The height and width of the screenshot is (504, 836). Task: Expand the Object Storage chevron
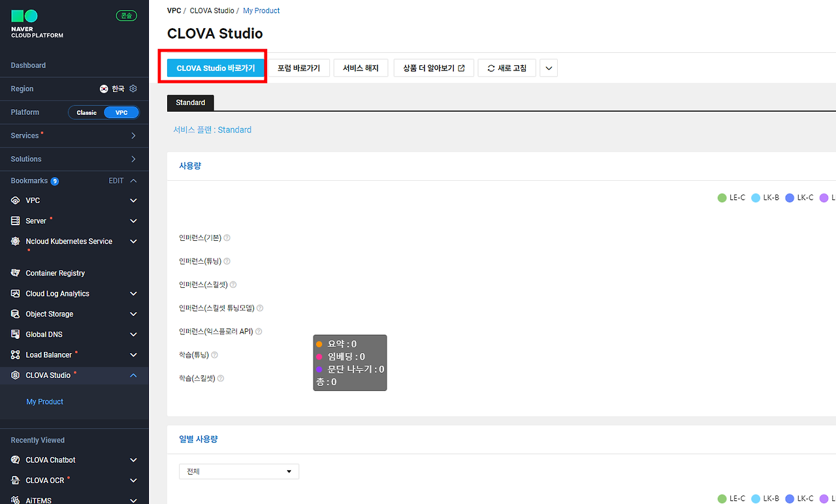[x=133, y=314]
